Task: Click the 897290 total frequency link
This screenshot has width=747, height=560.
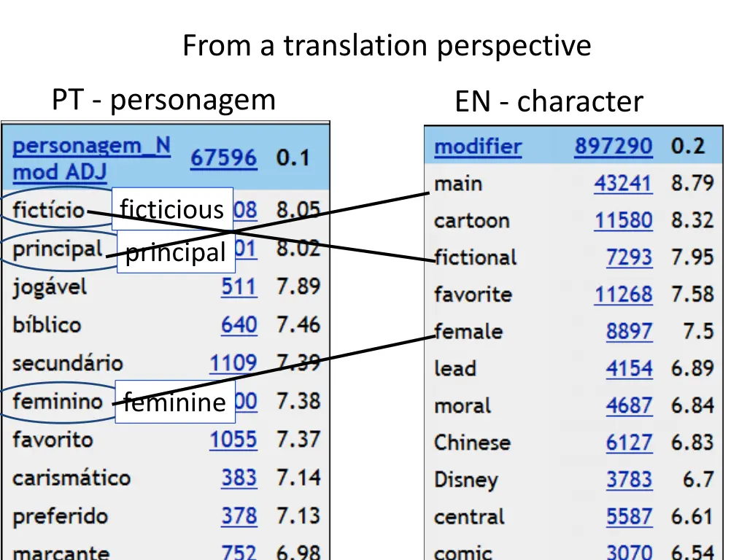Action: [x=613, y=146]
